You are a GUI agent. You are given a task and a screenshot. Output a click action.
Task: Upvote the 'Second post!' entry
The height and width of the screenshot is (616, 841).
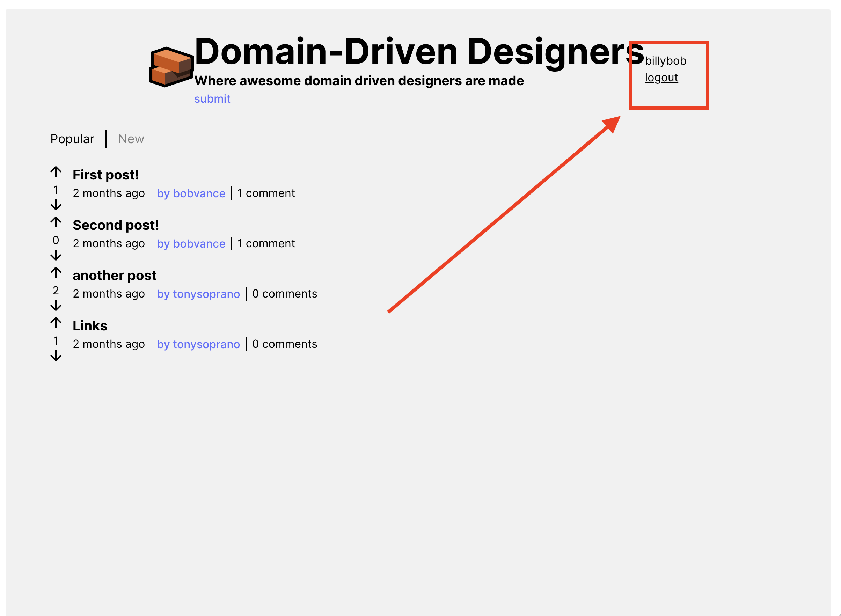click(x=56, y=222)
